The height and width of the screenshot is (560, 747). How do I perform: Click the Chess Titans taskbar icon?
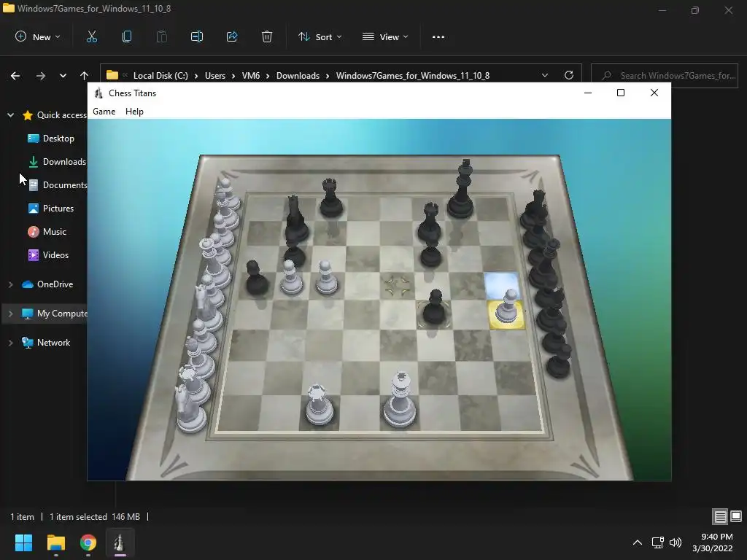pyautogui.click(x=120, y=542)
